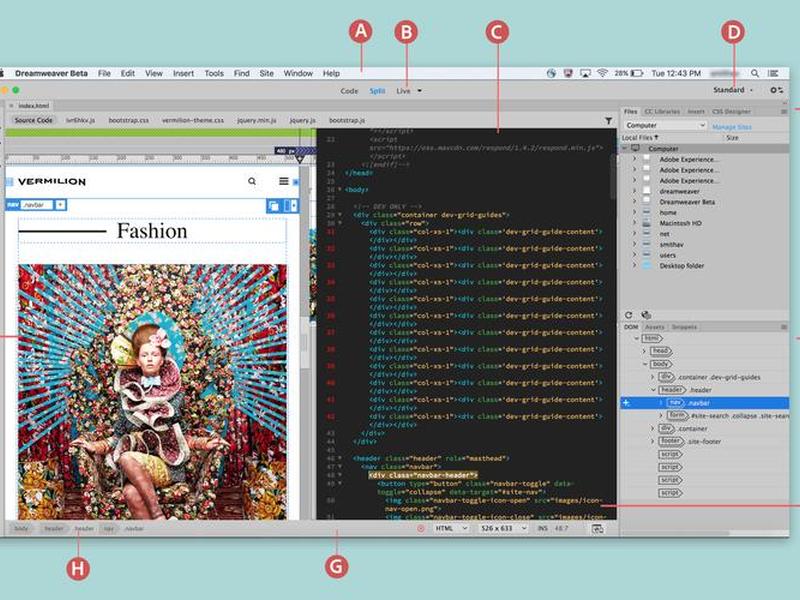Refresh the Files panel

point(629,315)
